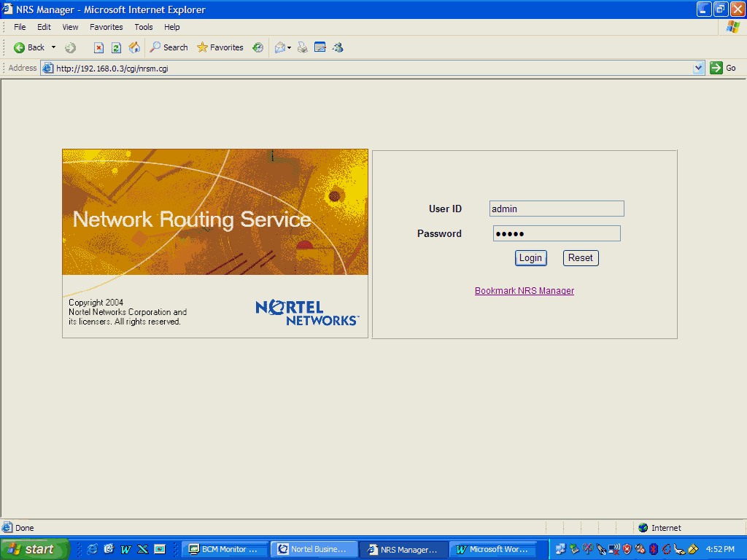Click the Login button
Image resolution: width=747 pixels, height=560 pixels.
pos(531,258)
